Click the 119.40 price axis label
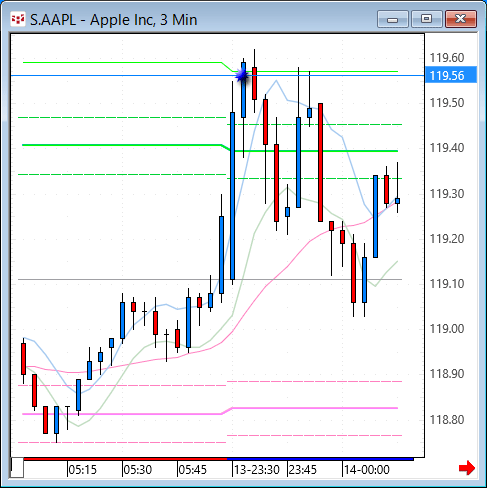Viewport: 487px width, 488px height. click(x=447, y=148)
